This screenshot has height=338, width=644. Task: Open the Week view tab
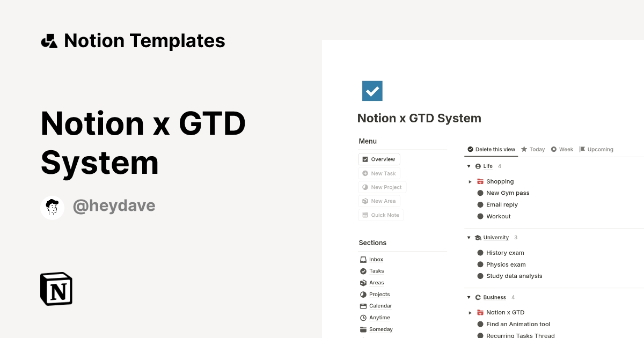pos(562,149)
